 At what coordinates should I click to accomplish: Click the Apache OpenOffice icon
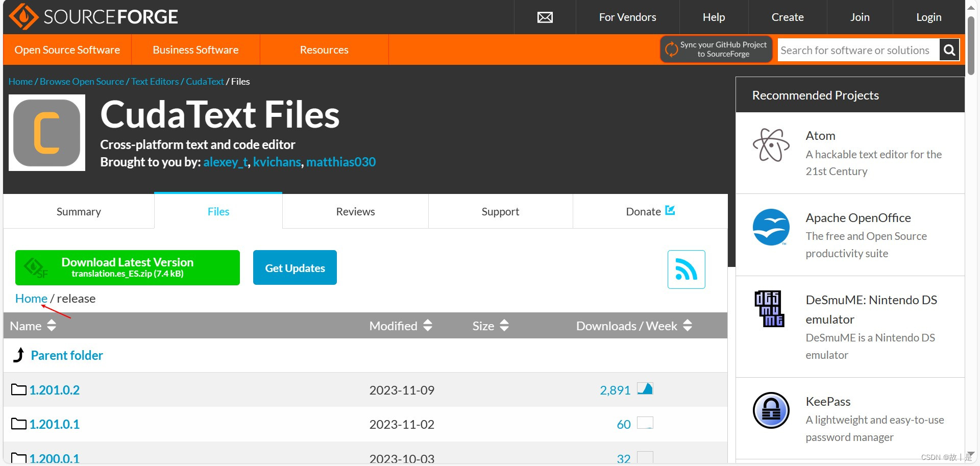click(771, 227)
